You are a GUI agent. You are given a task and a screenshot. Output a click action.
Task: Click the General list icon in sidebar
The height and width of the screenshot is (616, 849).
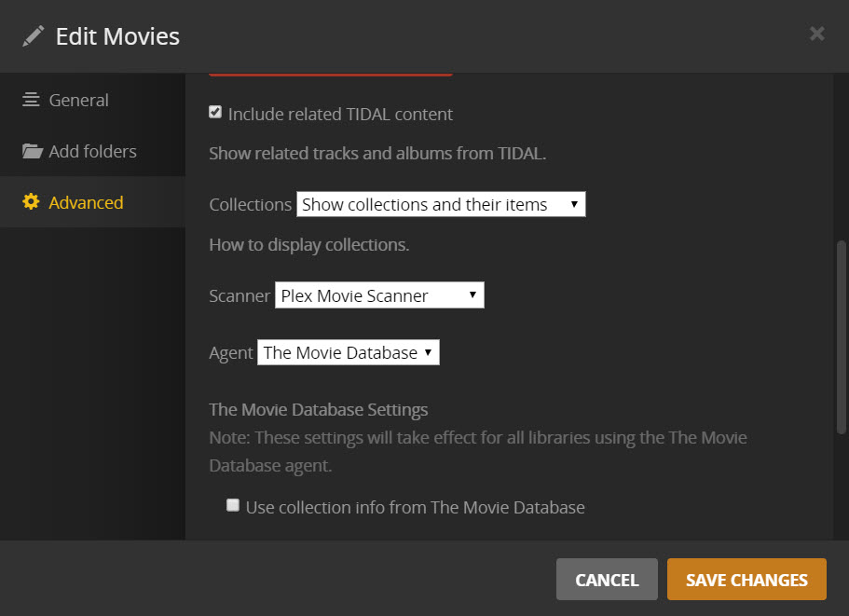(32, 100)
